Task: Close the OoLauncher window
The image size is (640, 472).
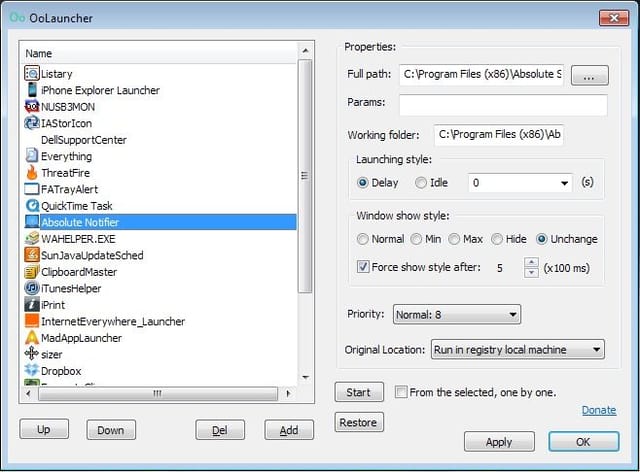Action: [x=614, y=18]
